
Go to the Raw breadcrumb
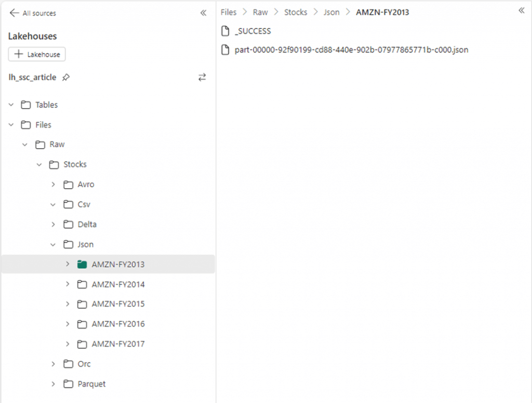(260, 12)
